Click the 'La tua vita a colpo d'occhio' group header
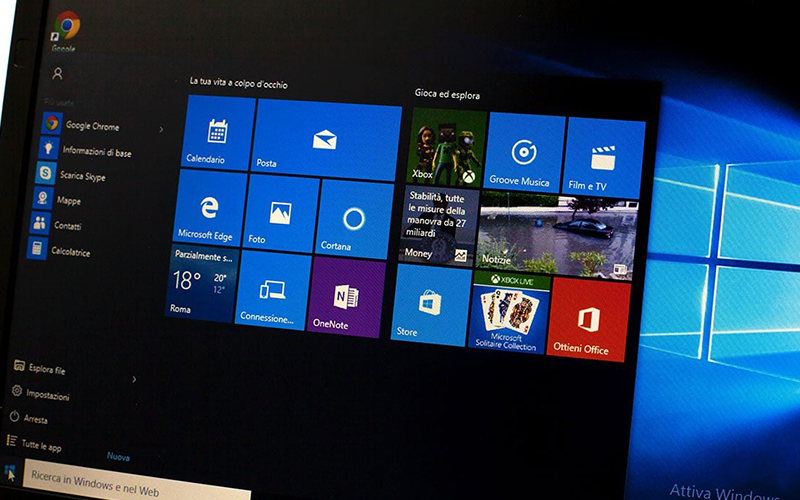 [x=239, y=83]
